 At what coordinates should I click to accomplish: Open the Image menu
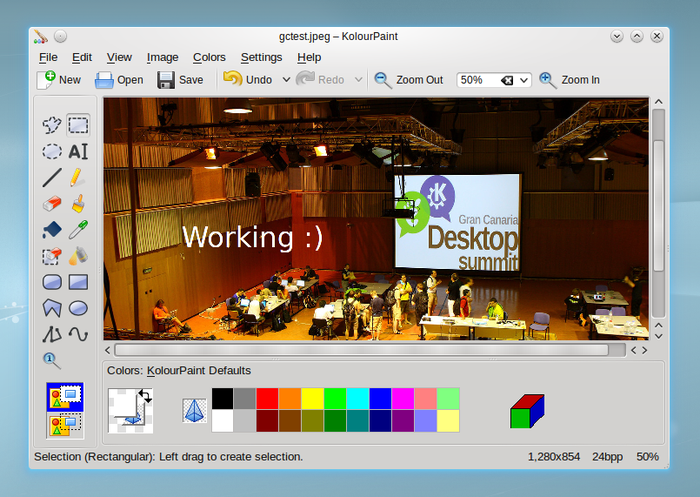tap(162, 57)
